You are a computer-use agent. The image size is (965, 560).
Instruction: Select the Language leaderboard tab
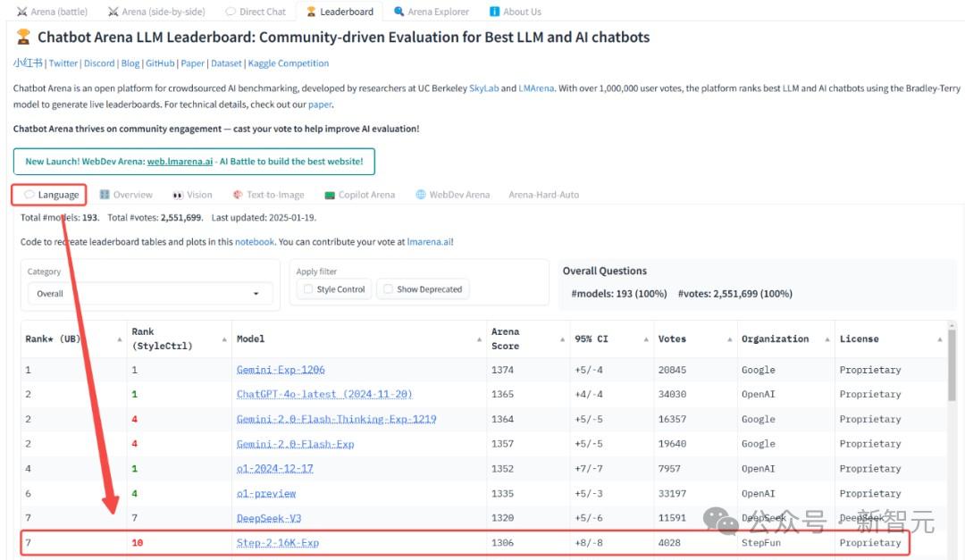pos(51,195)
